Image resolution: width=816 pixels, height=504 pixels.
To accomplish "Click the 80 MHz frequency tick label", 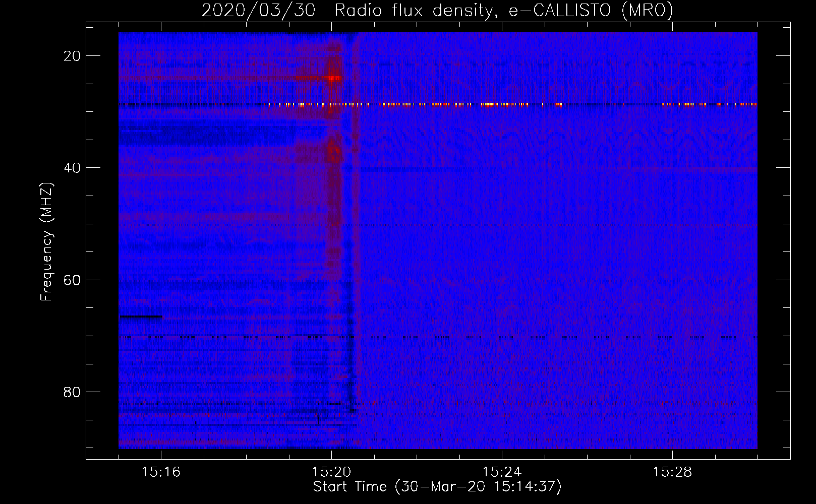I will [72, 392].
